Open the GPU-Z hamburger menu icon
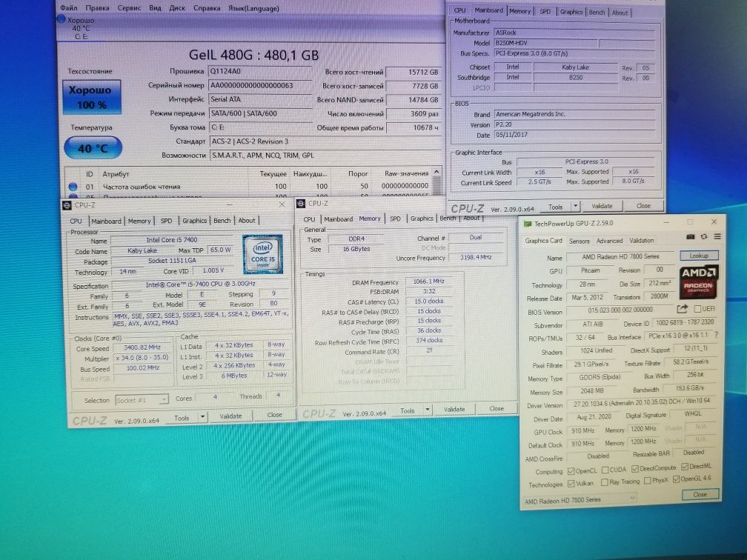Image resolution: width=747 pixels, height=560 pixels. (717, 237)
